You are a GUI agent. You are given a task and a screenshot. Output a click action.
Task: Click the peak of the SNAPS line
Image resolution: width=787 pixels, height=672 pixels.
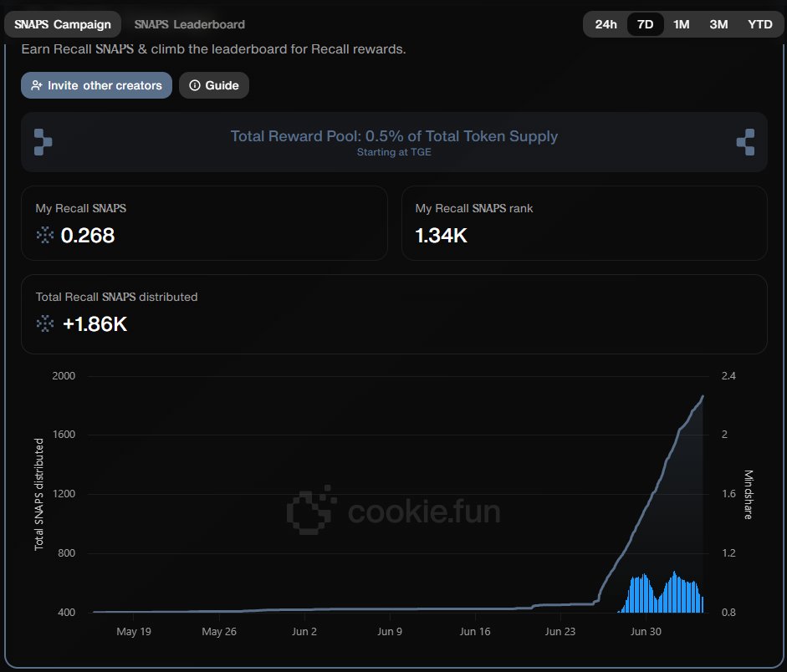703,396
